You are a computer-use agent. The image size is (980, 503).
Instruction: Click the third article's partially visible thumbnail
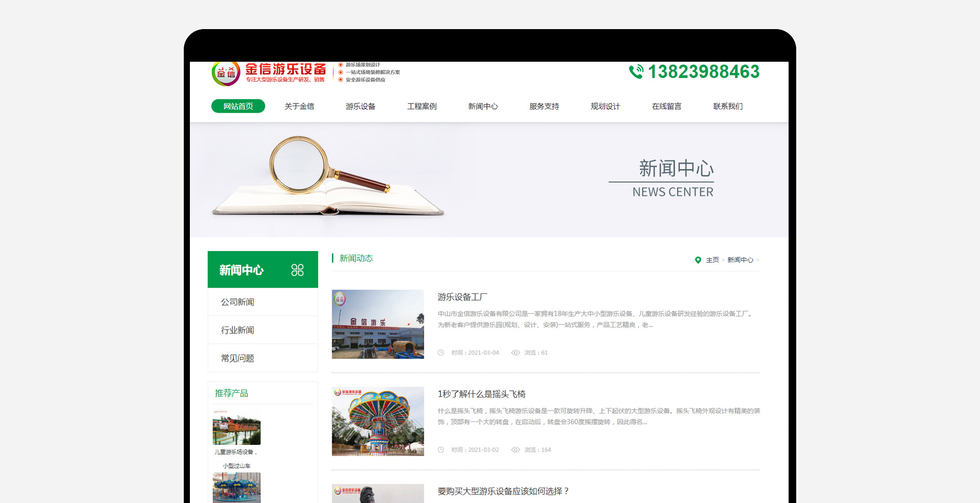(378, 493)
